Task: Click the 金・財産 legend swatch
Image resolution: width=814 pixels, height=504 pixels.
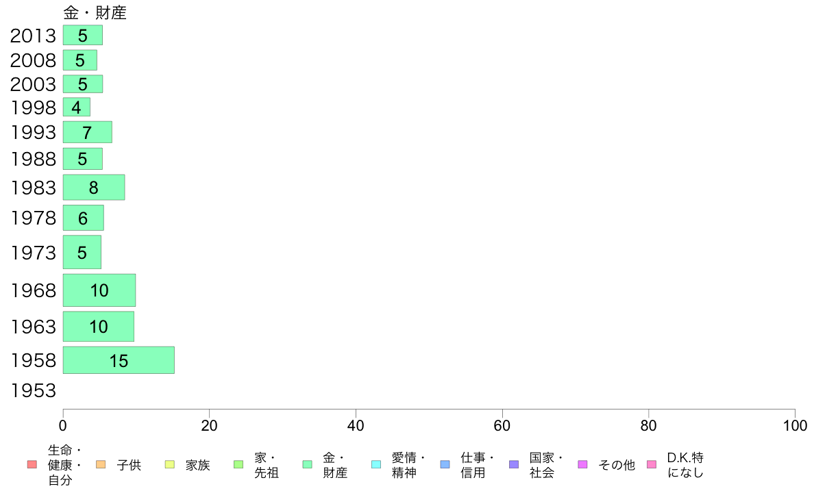Action: pos(308,464)
